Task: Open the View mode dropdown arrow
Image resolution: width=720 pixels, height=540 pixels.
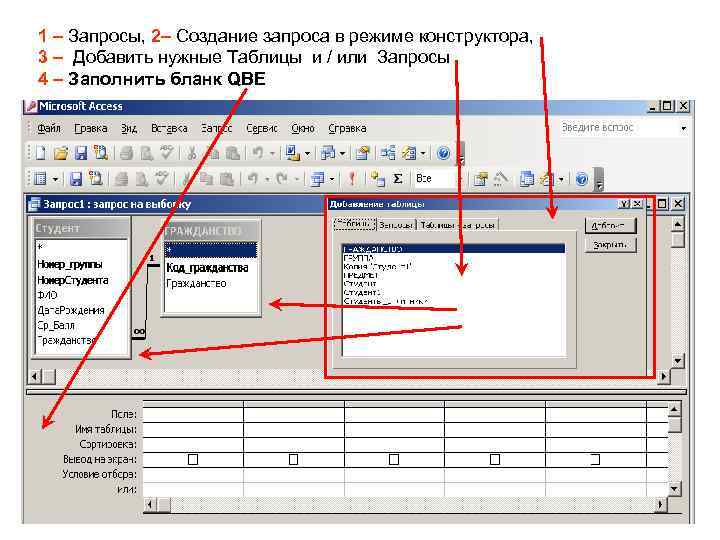Action: click(x=55, y=179)
